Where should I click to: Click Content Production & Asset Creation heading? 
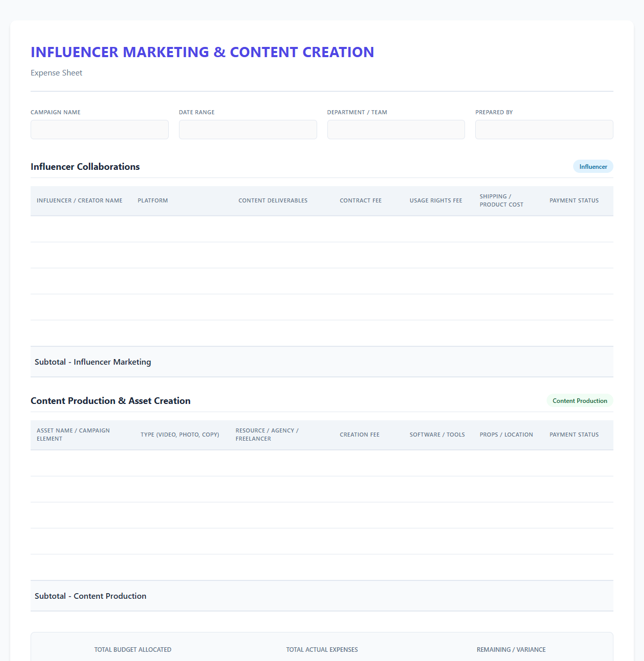[111, 401]
